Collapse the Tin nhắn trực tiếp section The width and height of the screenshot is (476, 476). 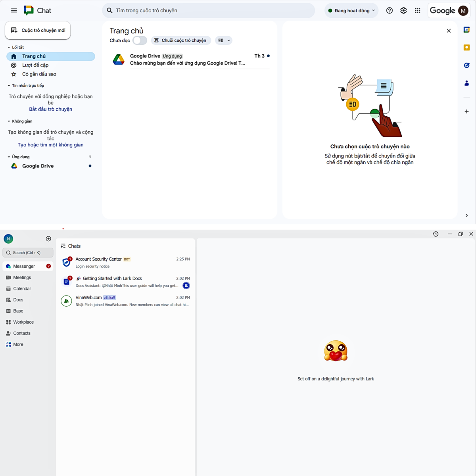9,85
